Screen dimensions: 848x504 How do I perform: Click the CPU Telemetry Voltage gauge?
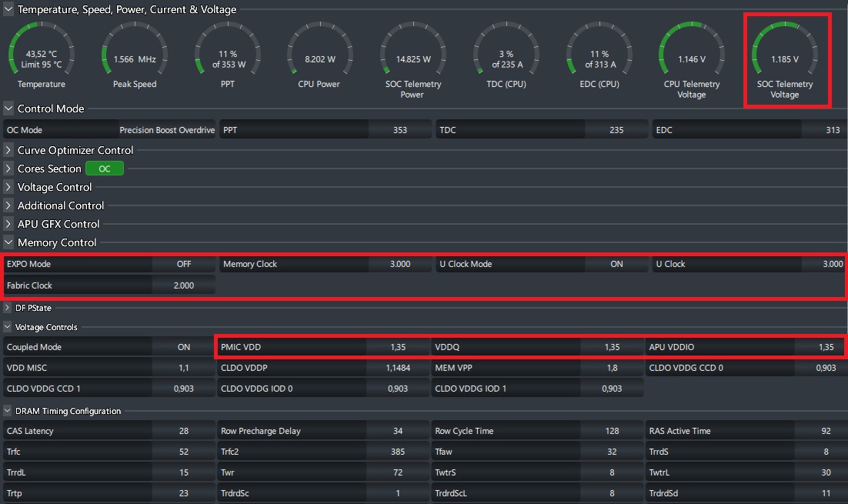point(692,59)
